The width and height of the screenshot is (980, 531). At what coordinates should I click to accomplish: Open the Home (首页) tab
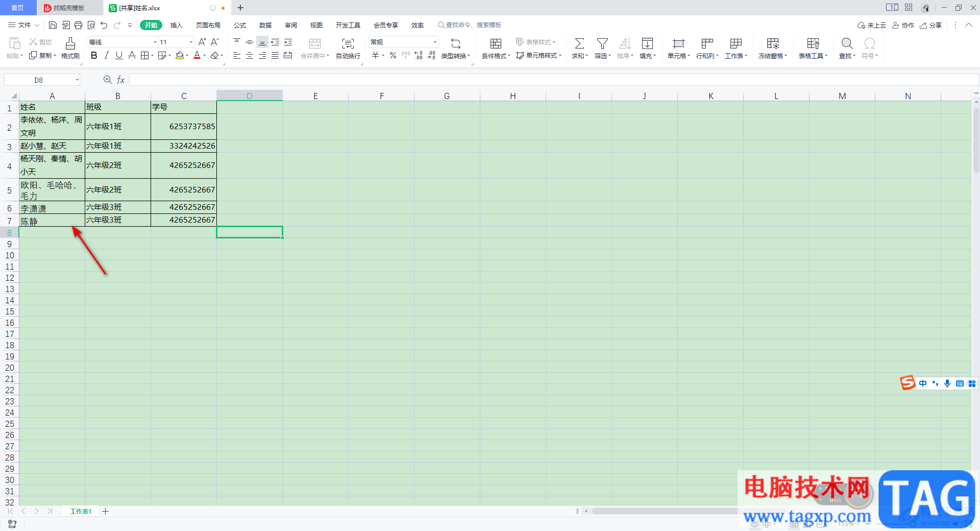18,8
